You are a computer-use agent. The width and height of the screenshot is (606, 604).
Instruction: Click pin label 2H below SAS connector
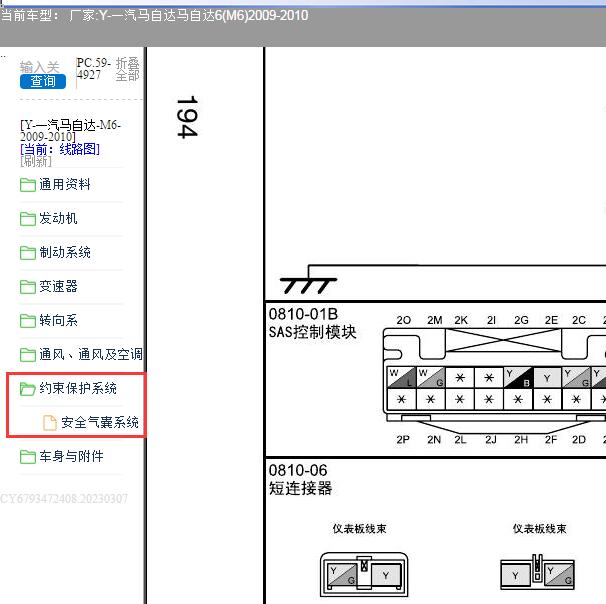tap(521, 440)
